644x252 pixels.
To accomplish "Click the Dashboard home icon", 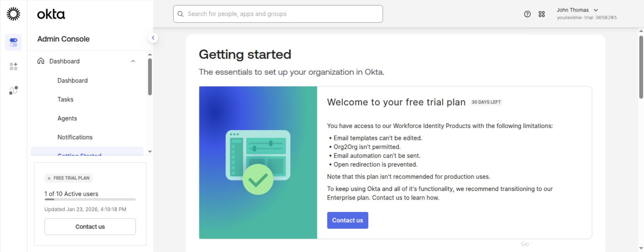I will 41,61.
